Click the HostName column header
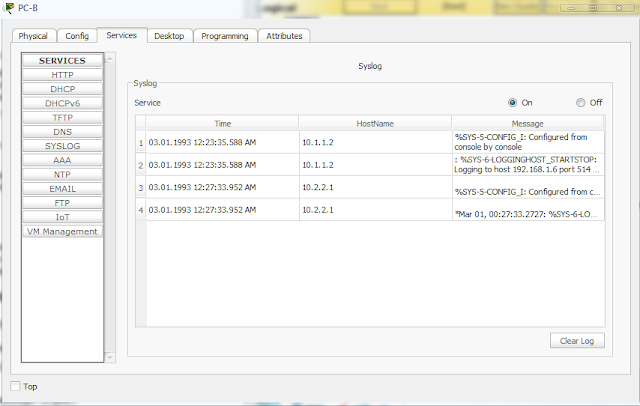 (x=375, y=124)
